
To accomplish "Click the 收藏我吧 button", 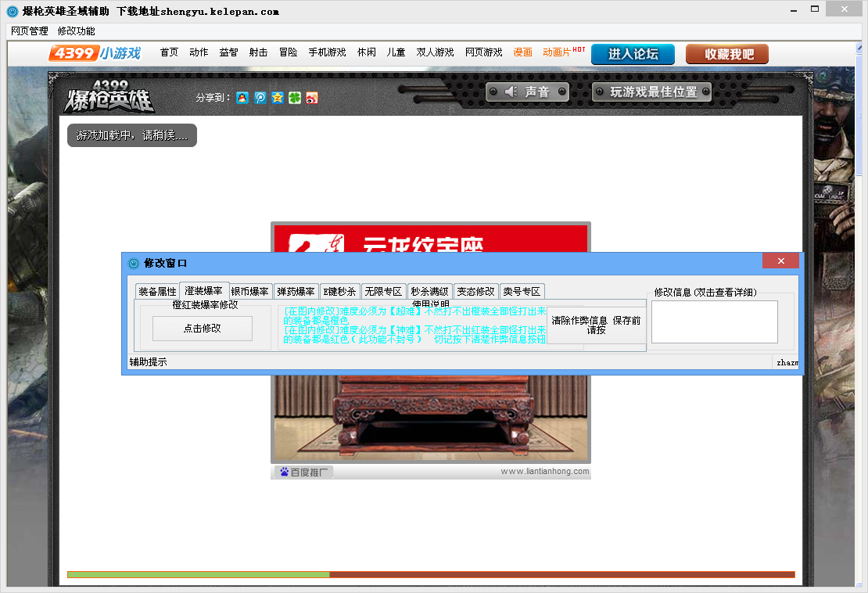I will [726, 54].
